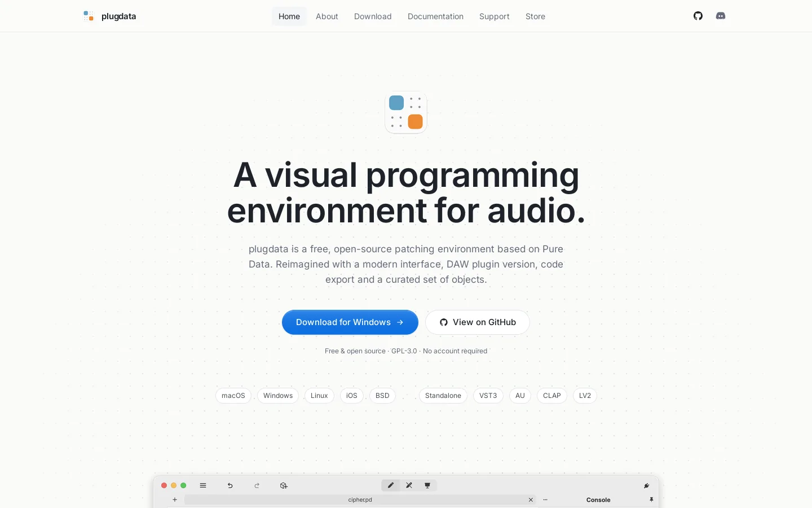Open the Store nav item
Image resolution: width=812 pixels, height=508 pixels.
(535, 16)
